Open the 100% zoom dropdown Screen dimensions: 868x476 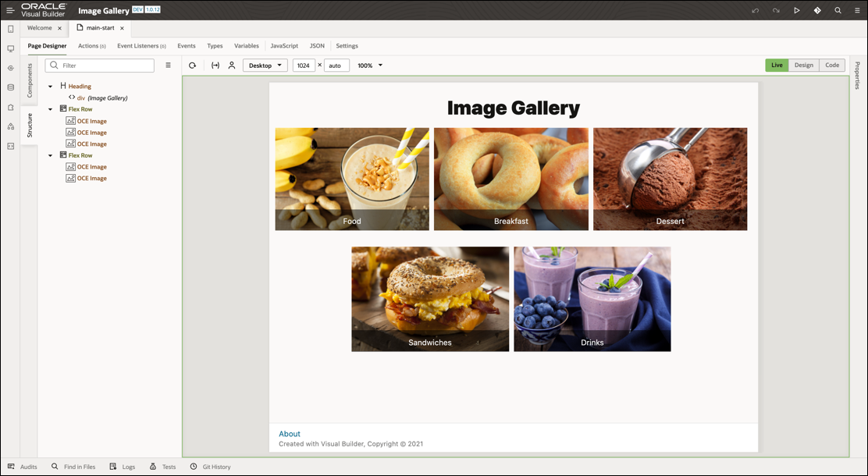pyautogui.click(x=368, y=66)
